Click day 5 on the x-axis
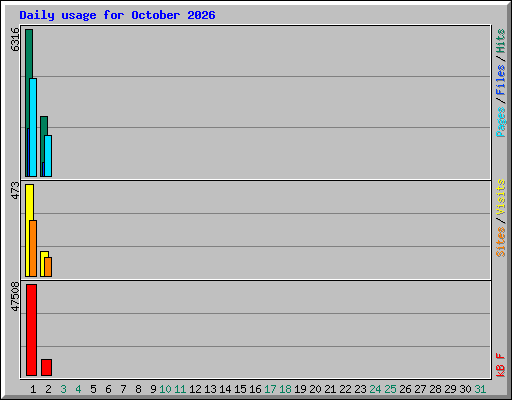The image size is (512, 400). 93,389
